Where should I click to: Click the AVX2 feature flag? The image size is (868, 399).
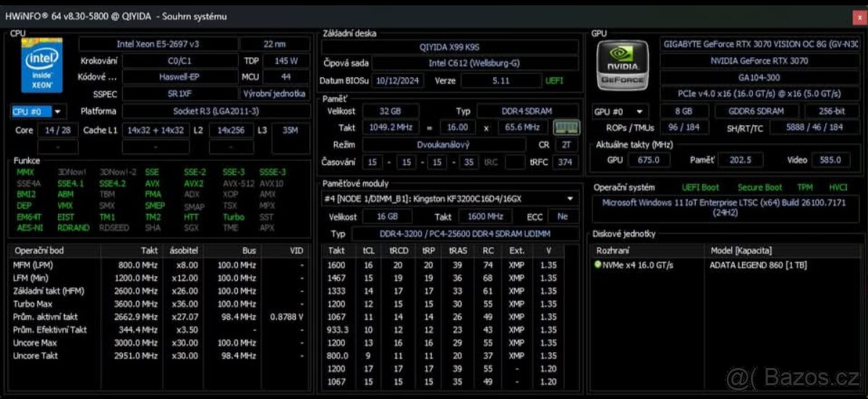(193, 184)
